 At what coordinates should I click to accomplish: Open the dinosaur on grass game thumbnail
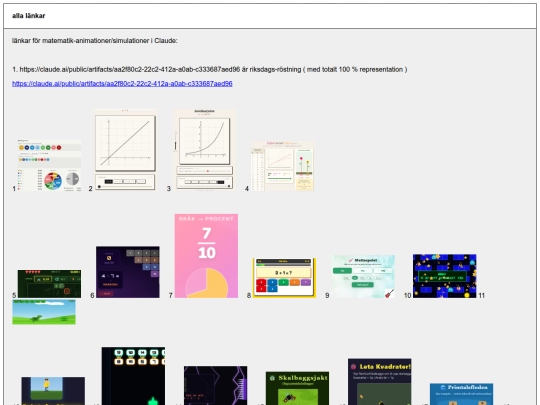click(x=44, y=312)
